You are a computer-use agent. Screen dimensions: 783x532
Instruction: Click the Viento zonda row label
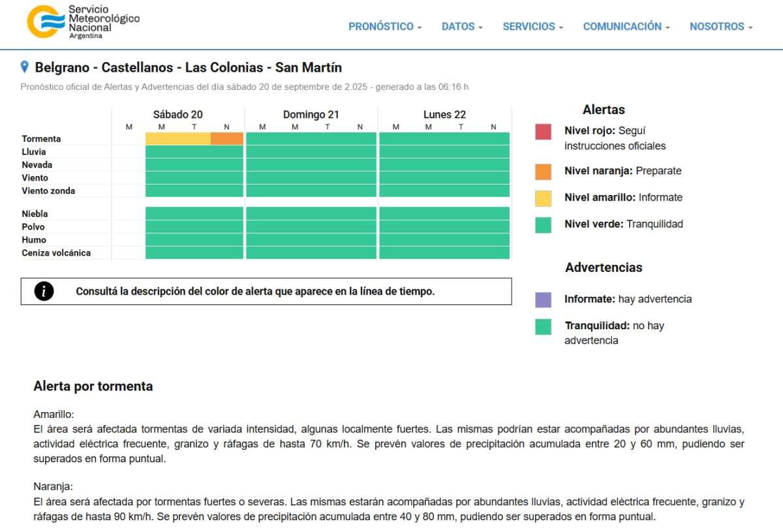(x=48, y=191)
